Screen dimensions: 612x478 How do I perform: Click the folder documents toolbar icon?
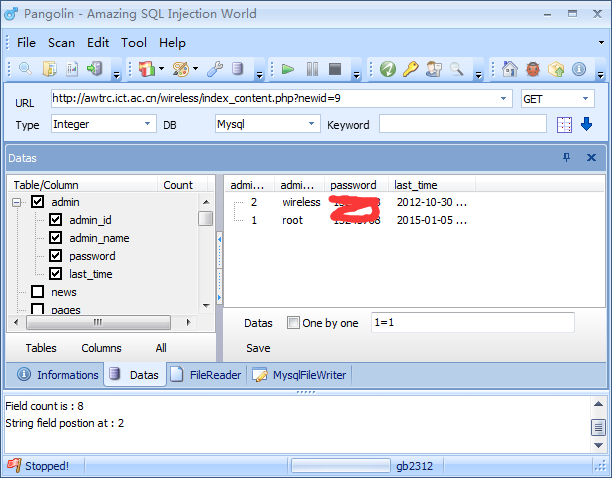[x=50, y=69]
